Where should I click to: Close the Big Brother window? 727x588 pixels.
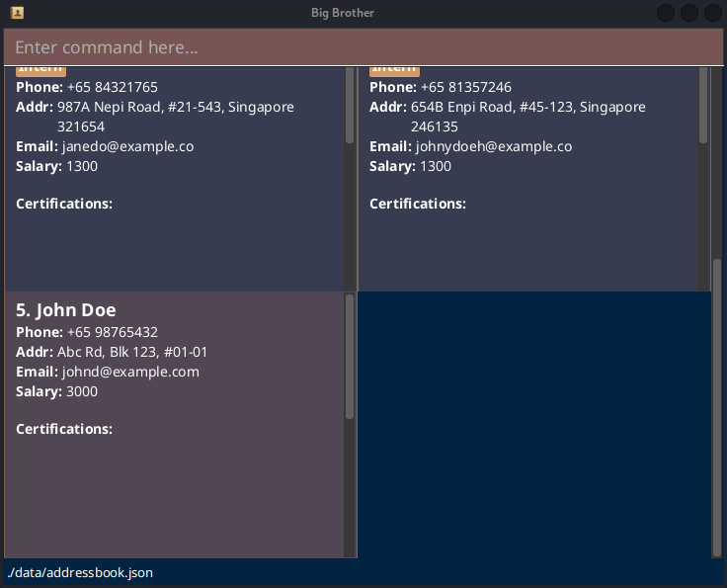[x=712, y=13]
